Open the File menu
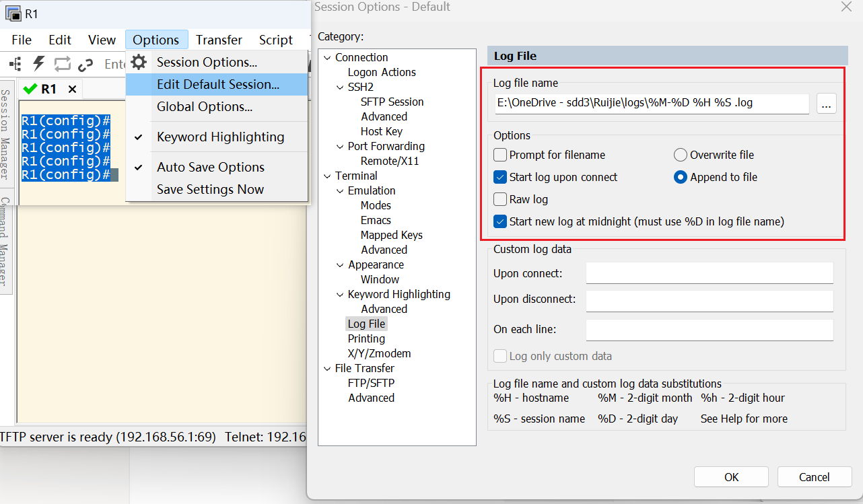Image resolution: width=863 pixels, height=504 pixels. 22,40
